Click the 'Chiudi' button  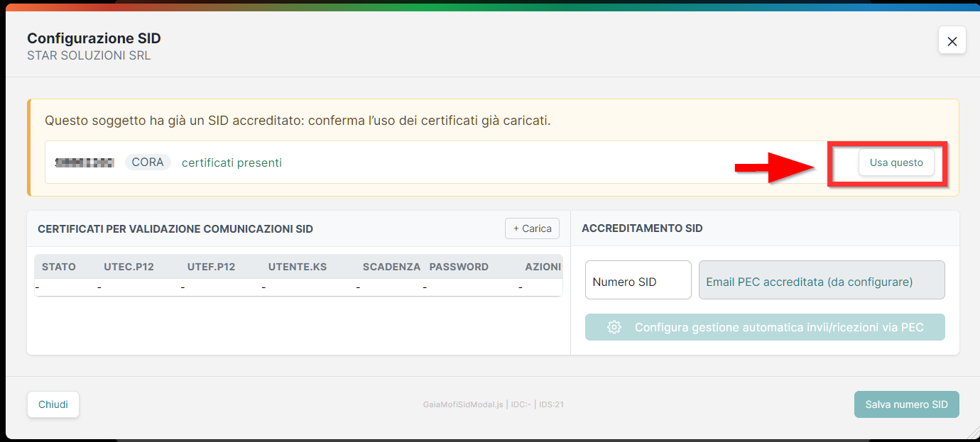pyautogui.click(x=53, y=404)
